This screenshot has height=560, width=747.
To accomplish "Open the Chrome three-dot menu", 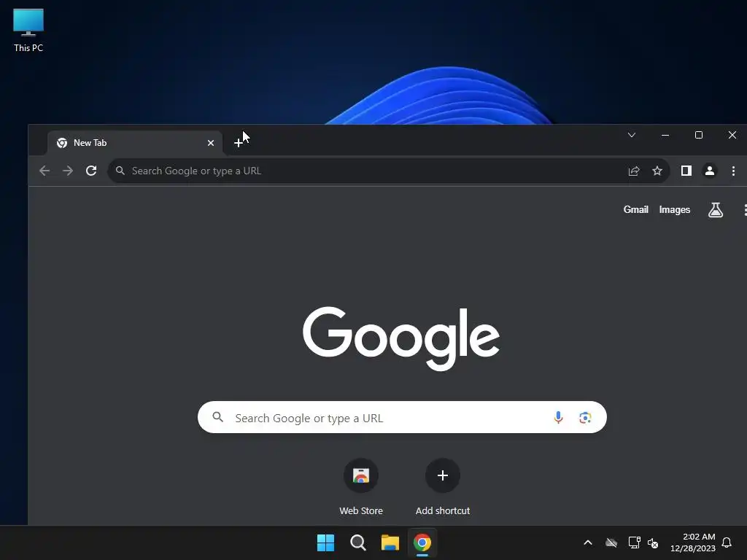I will tap(733, 171).
